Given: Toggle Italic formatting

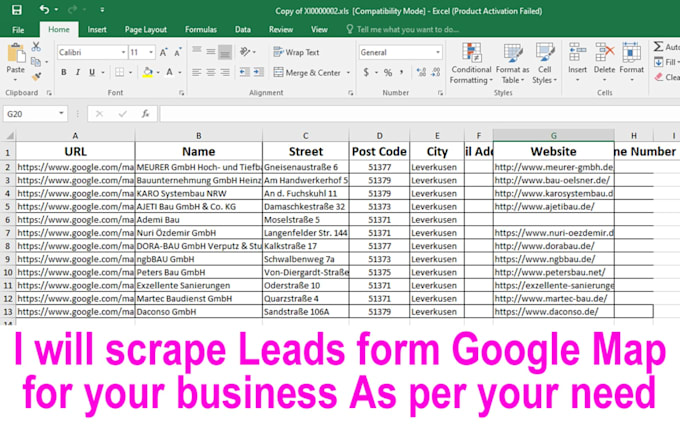Looking at the screenshot, I should coord(78,72).
